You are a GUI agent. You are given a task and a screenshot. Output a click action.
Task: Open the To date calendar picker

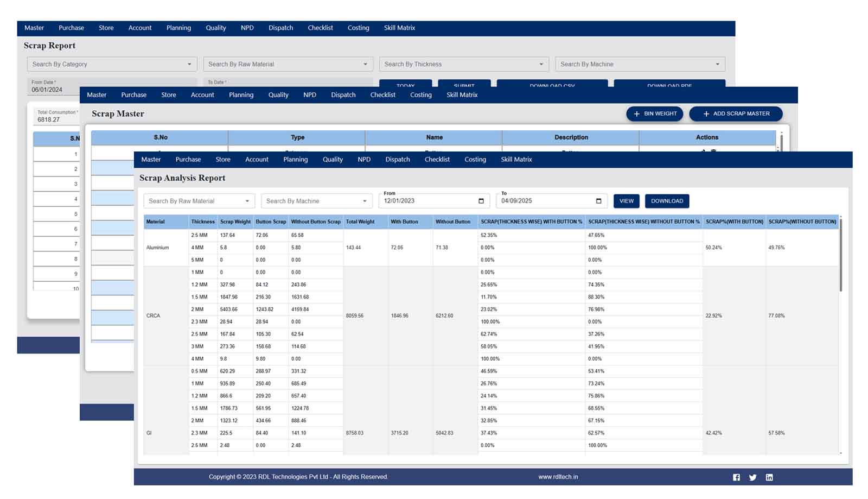click(x=599, y=200)
